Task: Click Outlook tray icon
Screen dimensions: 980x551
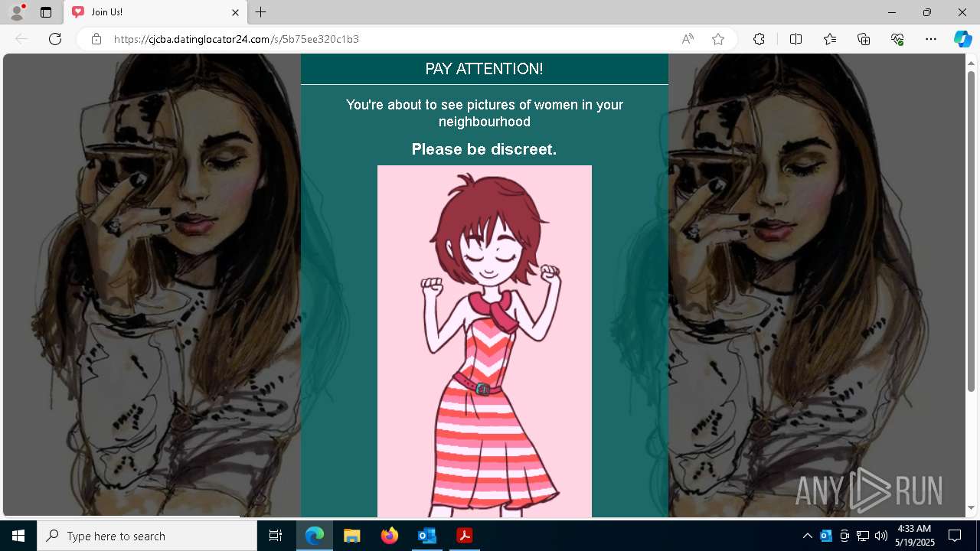Action: pos(826,536)
